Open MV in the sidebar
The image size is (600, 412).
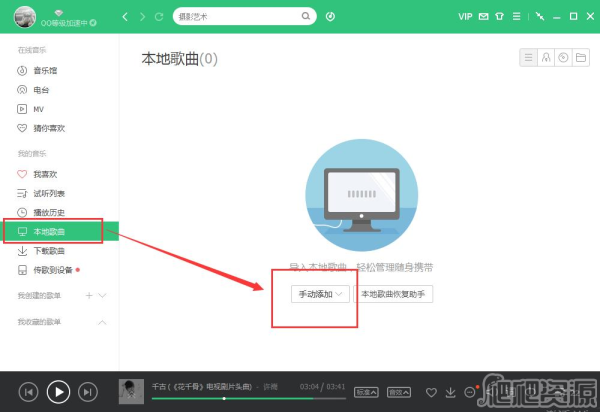(30, 109)
